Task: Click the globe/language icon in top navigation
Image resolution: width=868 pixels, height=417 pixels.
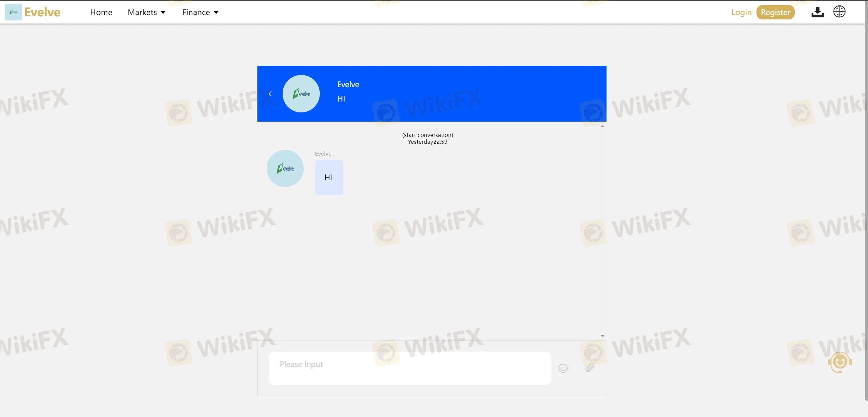Action: click(840, 12)
